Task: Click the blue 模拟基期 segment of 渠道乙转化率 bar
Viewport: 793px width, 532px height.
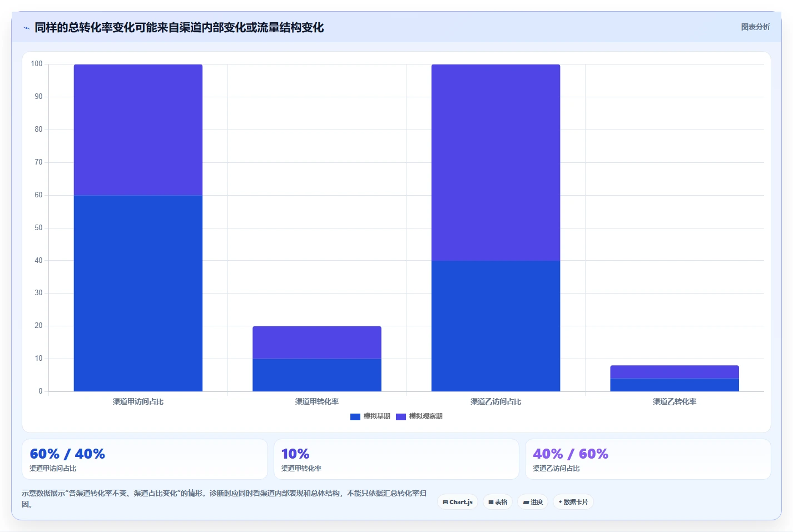Action: (675, 385)
